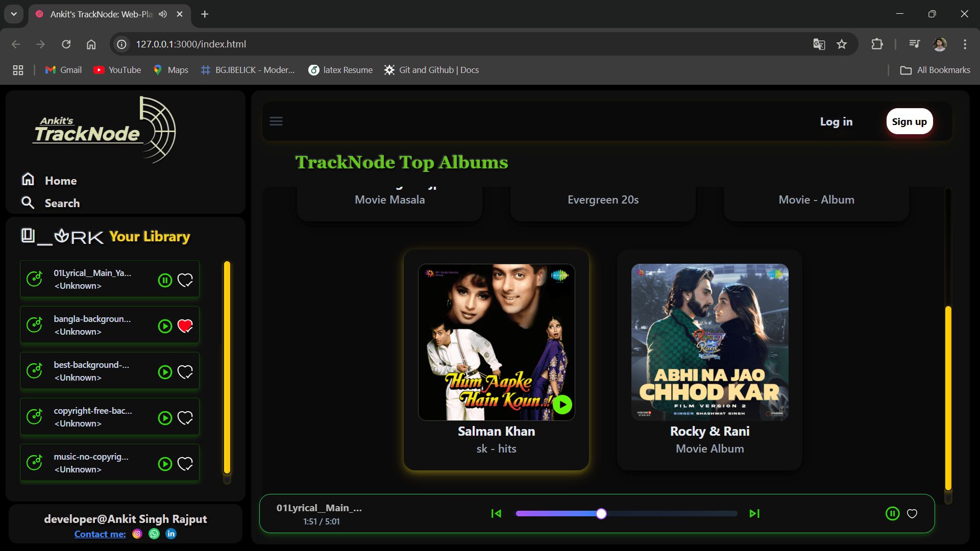Like current song in player bar
This screenshot has width=980, height=551.
click(912, 514)
